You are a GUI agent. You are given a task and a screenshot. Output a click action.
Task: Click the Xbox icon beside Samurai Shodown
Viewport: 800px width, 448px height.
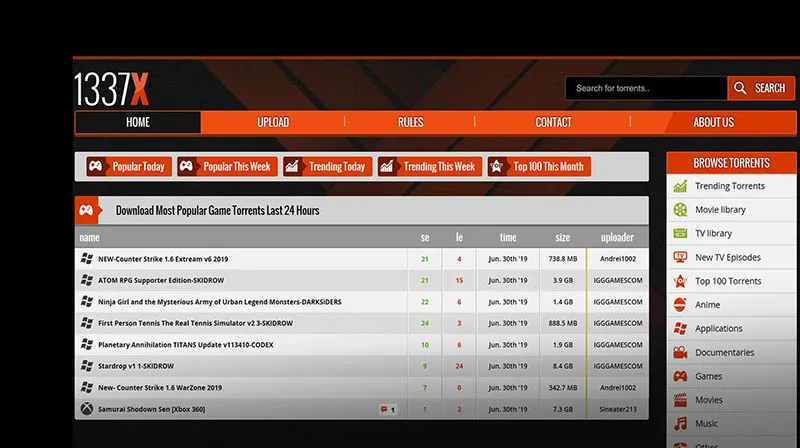(87, 409)
